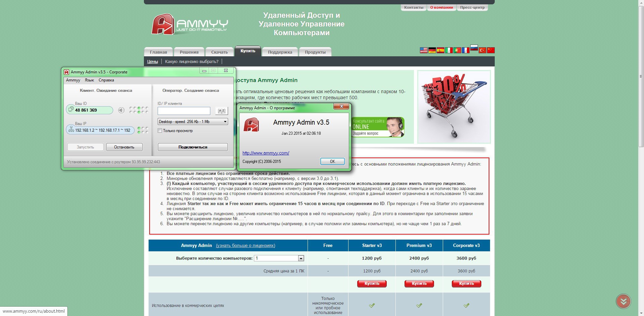The height and width of the screenshot is (316, 644).
Task: Open the www.ammyy.com link in About dialog
Action: (x=266, y=153)
